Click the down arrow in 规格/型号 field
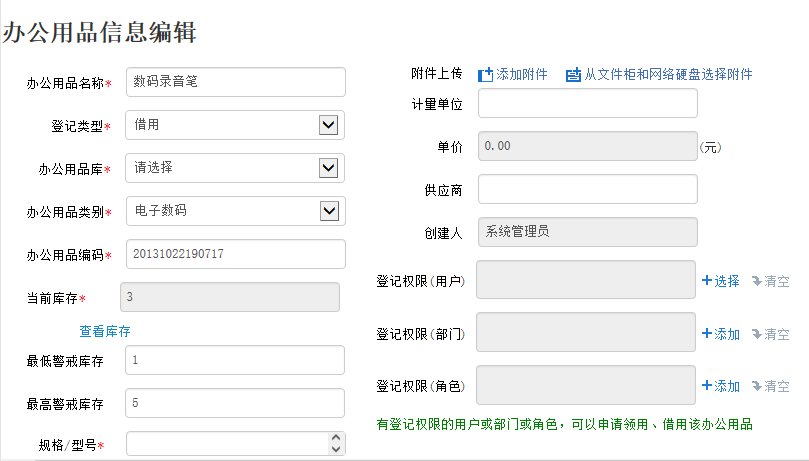This screenshot has width=809, height=461. (x=336, y=449)
